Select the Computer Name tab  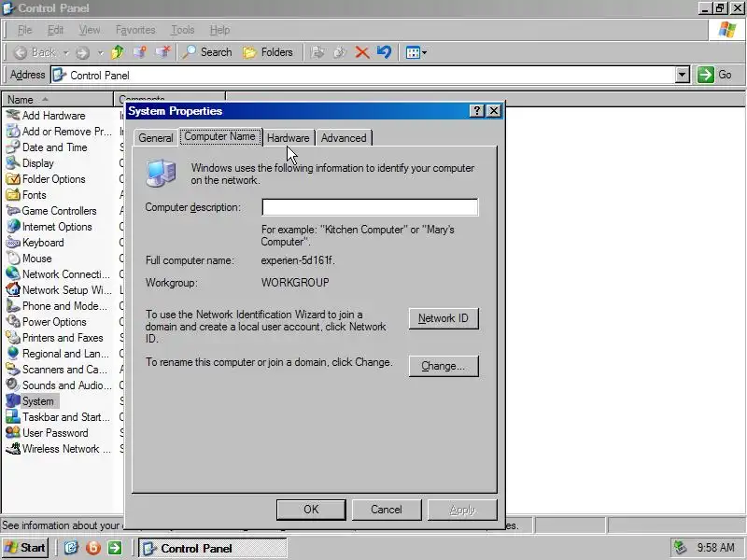click(x=220, y=136)
